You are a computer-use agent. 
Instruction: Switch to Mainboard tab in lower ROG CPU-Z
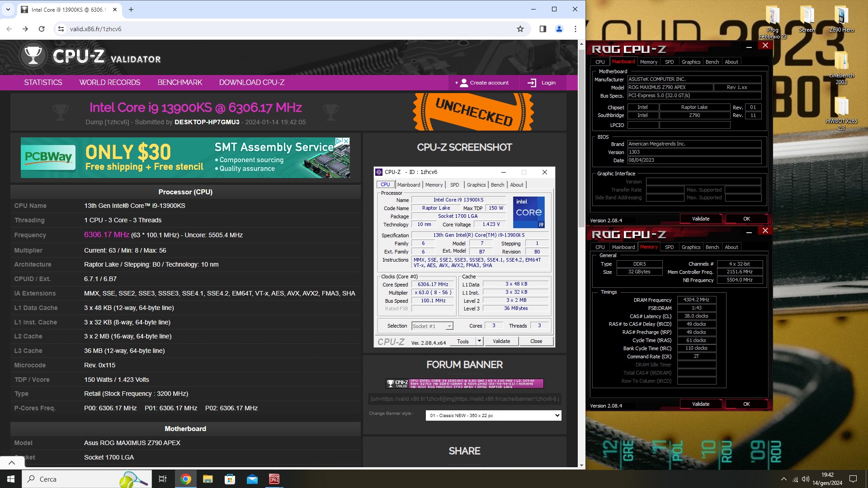tap(623, 247)
